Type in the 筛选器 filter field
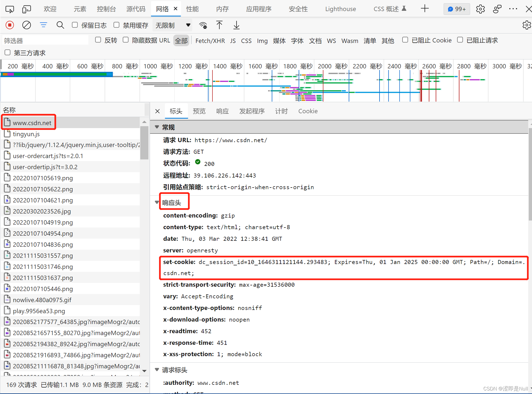 click(45, 41)
